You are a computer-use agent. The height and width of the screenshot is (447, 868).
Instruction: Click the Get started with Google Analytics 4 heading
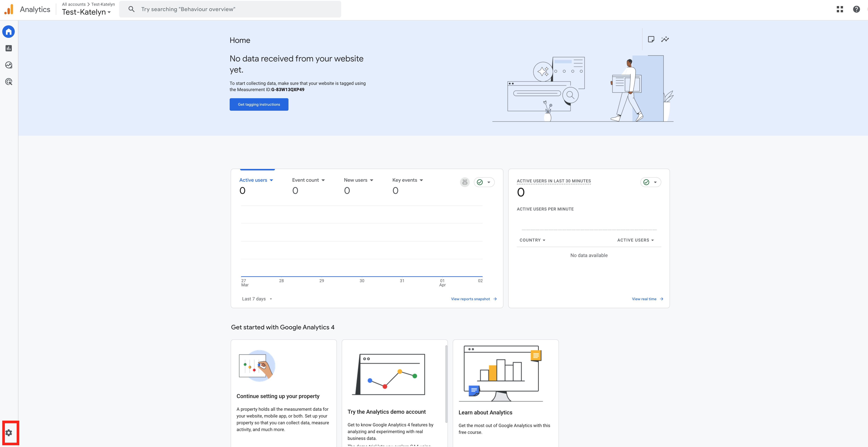coord(283,327)
